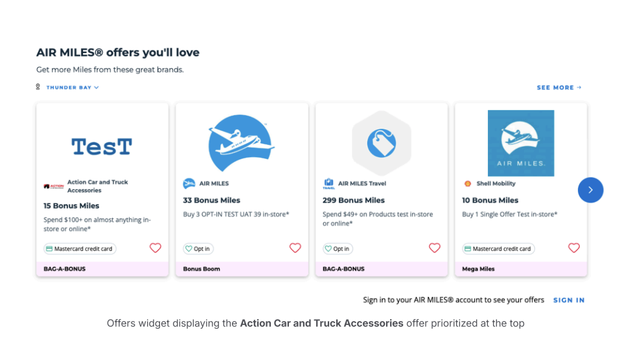Opt in to the 33 Bonus Miles offer
Screen dimensions: 644x343
pos(198,249)
